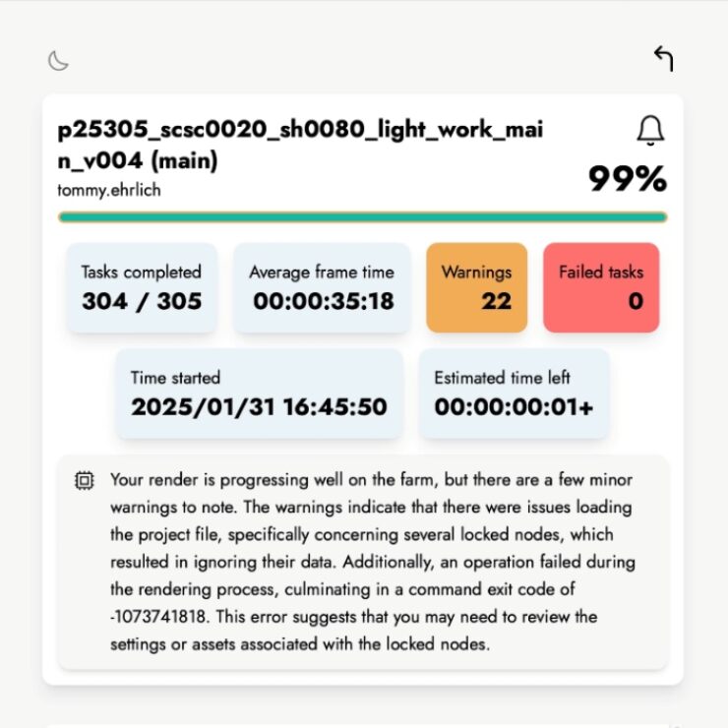Image resolution: width=728 pixels, height=728 pixels.
Task: Click the render summary text box
Action: (x=362, y=562)
